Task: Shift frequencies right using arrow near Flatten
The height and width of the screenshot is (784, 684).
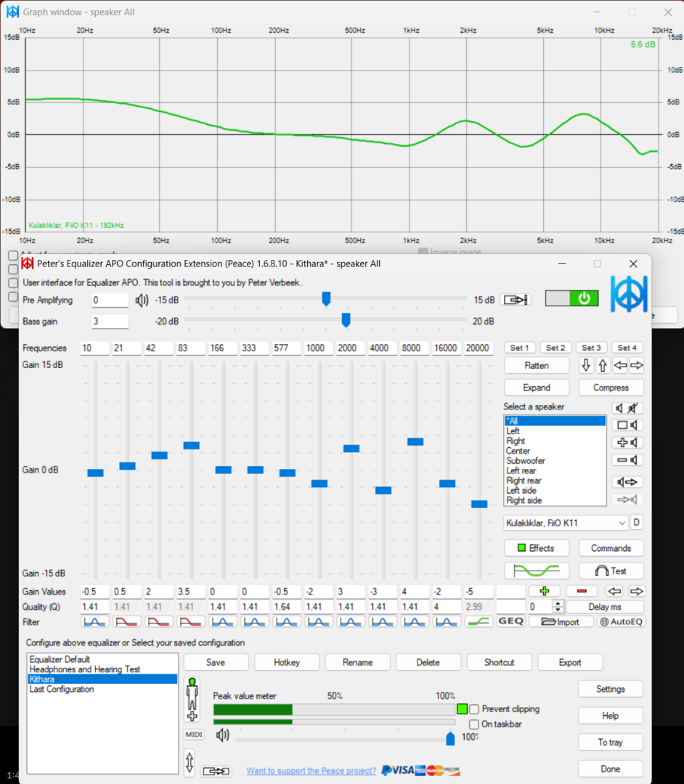Action: coord(637,365)
